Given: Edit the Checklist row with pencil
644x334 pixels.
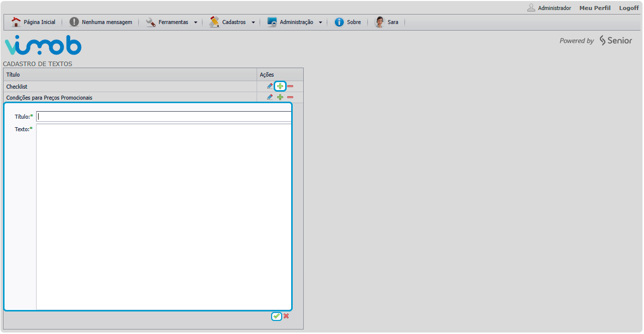Looking at the screenshot, I should coord(270,86).
